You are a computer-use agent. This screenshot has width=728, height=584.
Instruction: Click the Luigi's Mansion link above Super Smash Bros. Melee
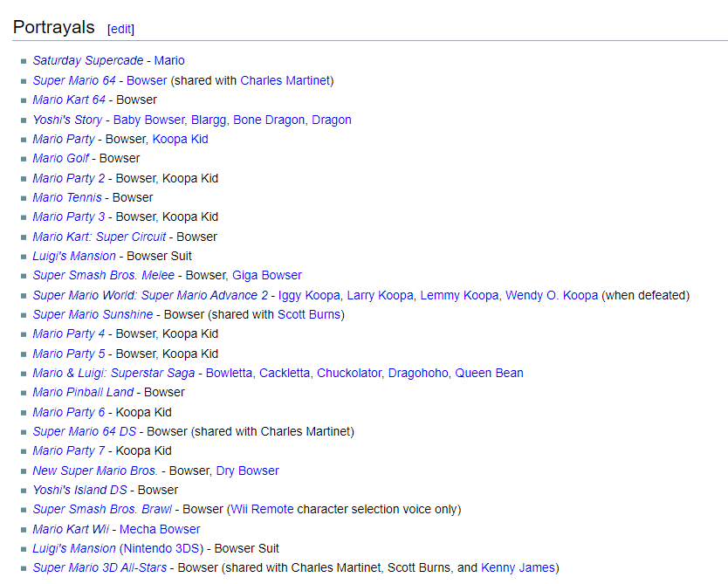click(x=74, y=257)
